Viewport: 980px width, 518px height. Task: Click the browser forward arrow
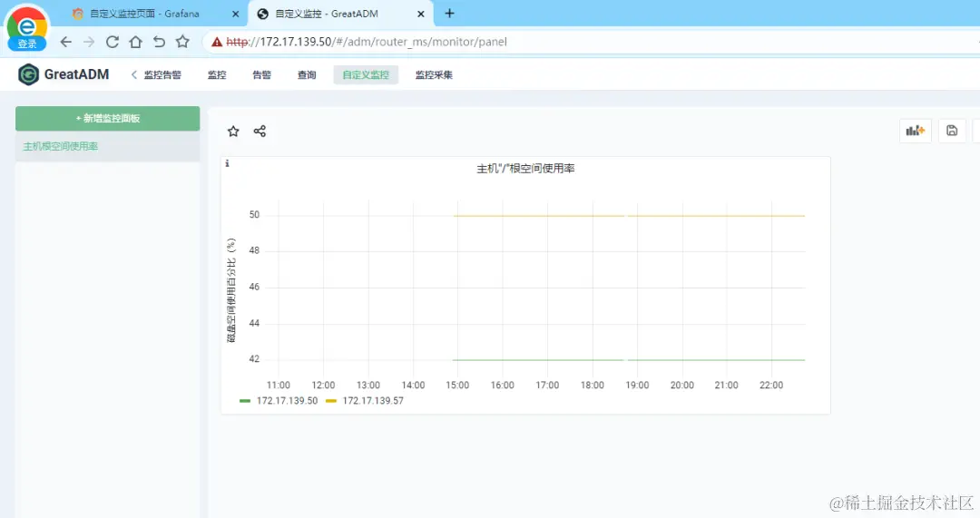click(89, 42)
